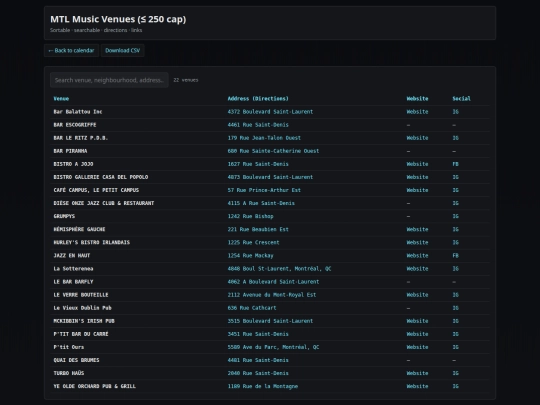The image size is (540, 405).
Task: Visit Le Verre Bouteille website link
Action: point(417,295)
